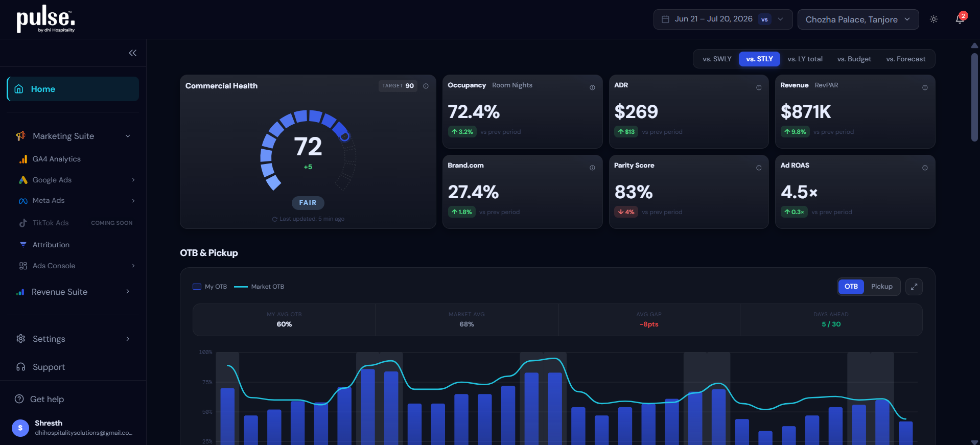980x445 pixels.
Task: Open the Chozha Palace, Tanjore property dropdown
Action: coord(858,19)
